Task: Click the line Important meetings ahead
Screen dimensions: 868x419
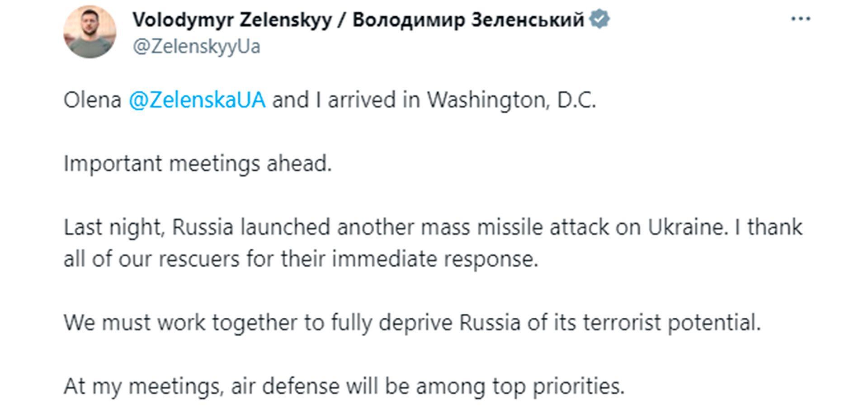Action: pyautogui.click(x=198, y=164)
